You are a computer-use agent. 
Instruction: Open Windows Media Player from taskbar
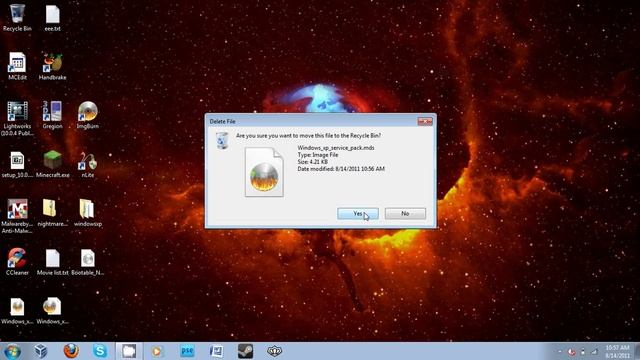click(158, 351)
